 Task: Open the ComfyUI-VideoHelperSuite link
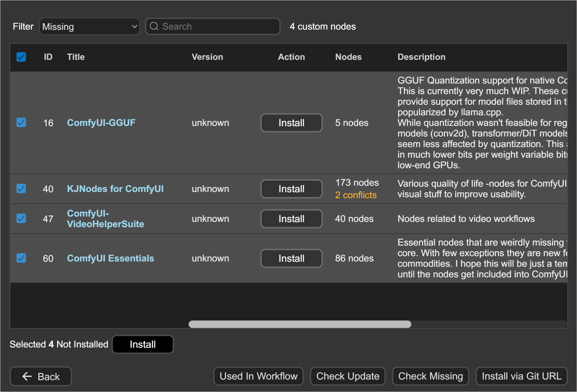[x=105, y=219]
